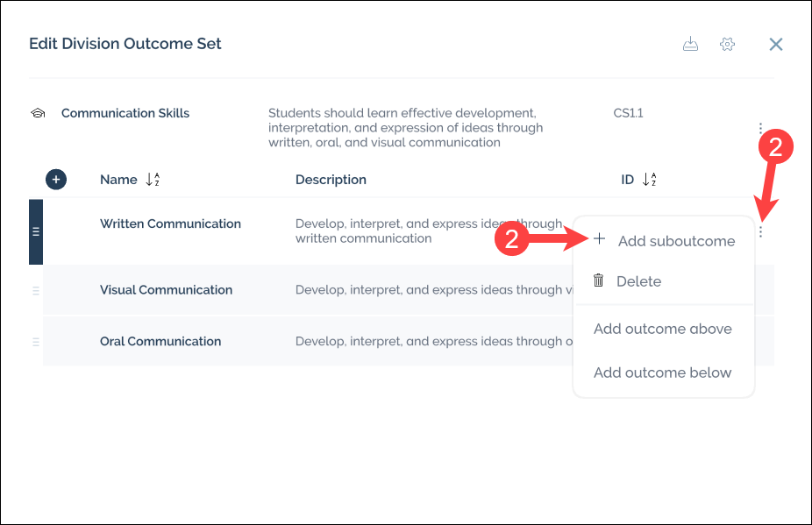Click the Written Communication description text
The height and width of the screenshot is (525, 812).
point(421,231)
